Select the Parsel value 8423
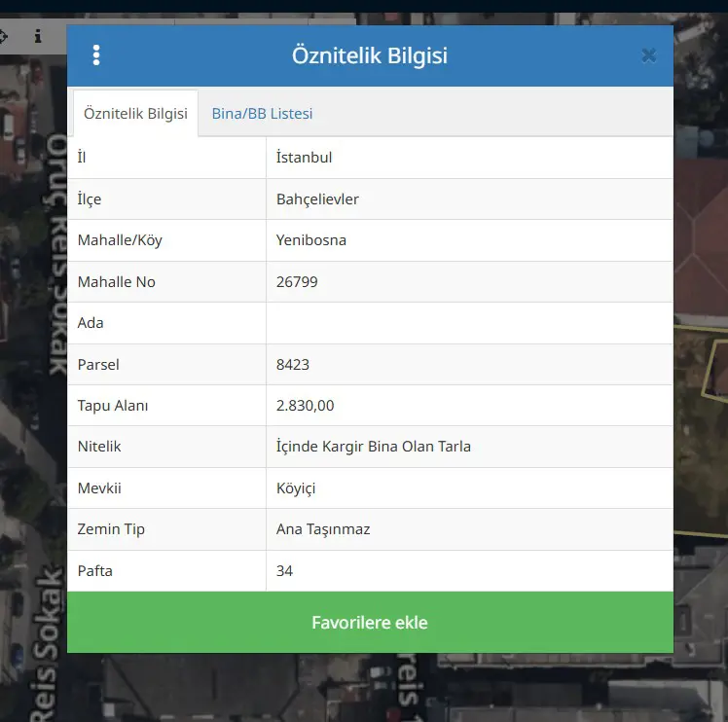This screenshot has width=728, height=722. [x=293, y=365]
